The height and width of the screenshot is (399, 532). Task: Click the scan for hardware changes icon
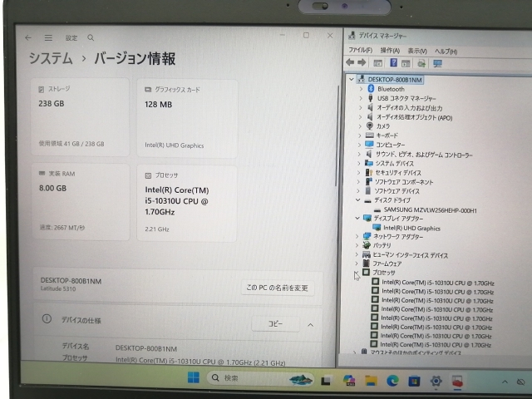(x=421, y=63)
